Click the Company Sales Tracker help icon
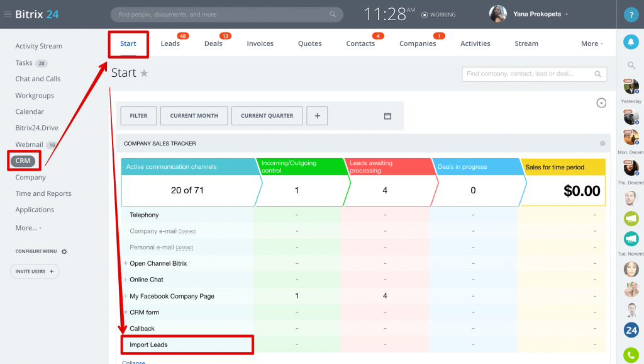 pyautogui.click(x=602, y=144)
